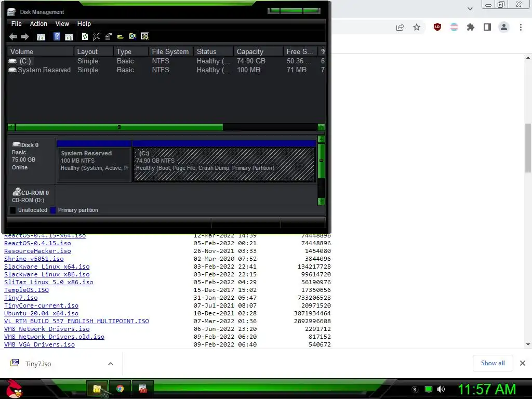
Task: Click the volume speaker tray icon
Action: pyautogui.click(x=441, y=389)
